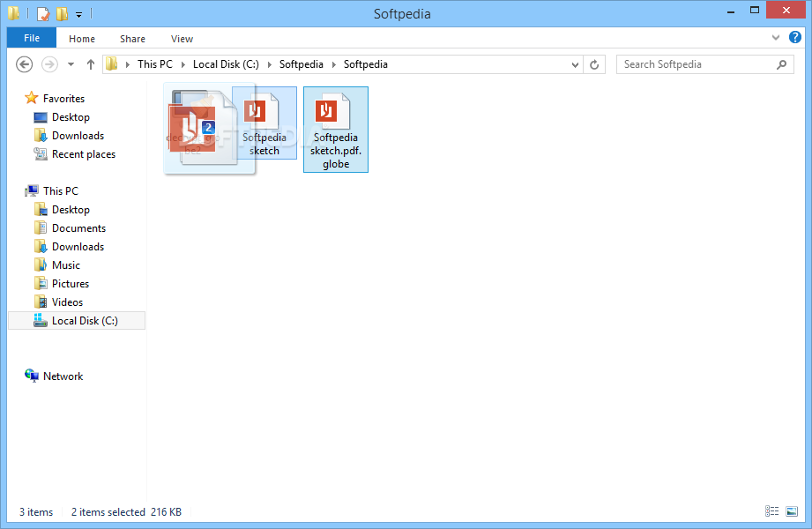The height and width of the screenshot is (529, 812).
Task: Click breadcrumb arrow after This PC
Action: point(183,64)
